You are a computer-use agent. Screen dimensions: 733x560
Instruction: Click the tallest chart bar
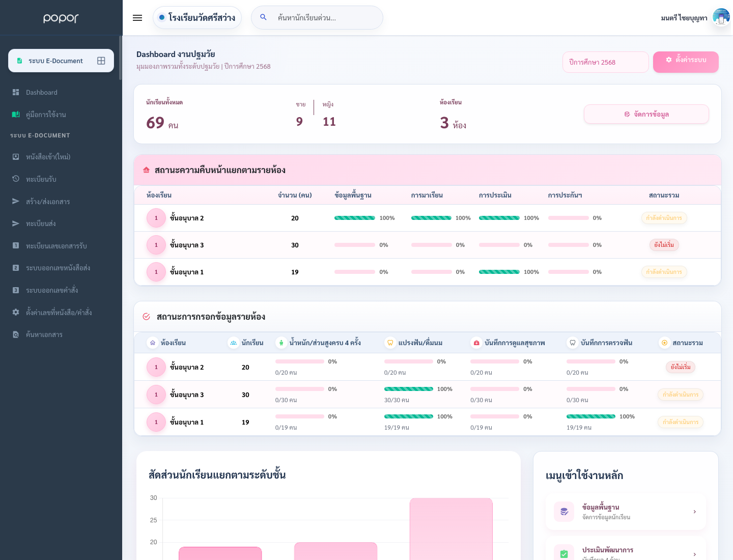point(451,529)
